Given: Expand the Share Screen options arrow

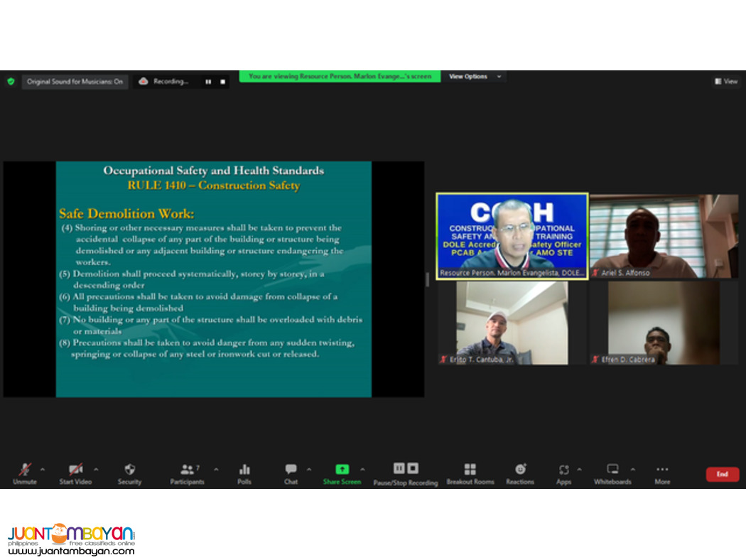Looking at the screenshot, I should [362, 469].
